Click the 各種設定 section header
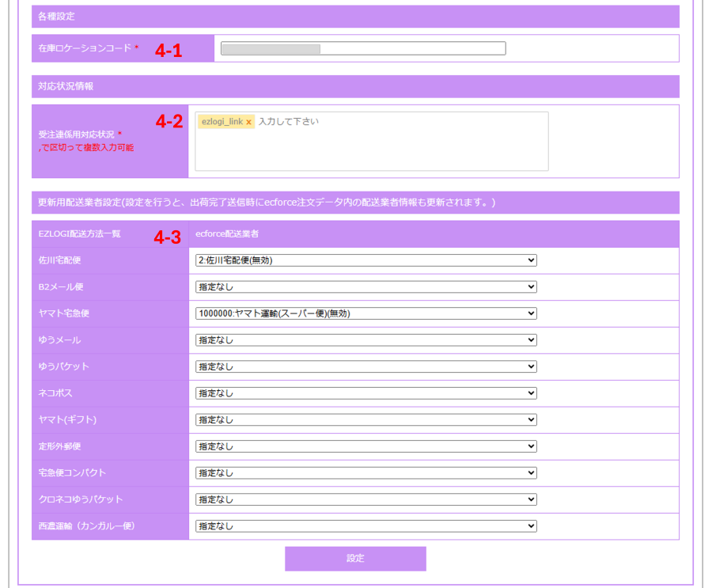Image resolution: width=712 pixels, height=588 pixels. click(355, 17)
